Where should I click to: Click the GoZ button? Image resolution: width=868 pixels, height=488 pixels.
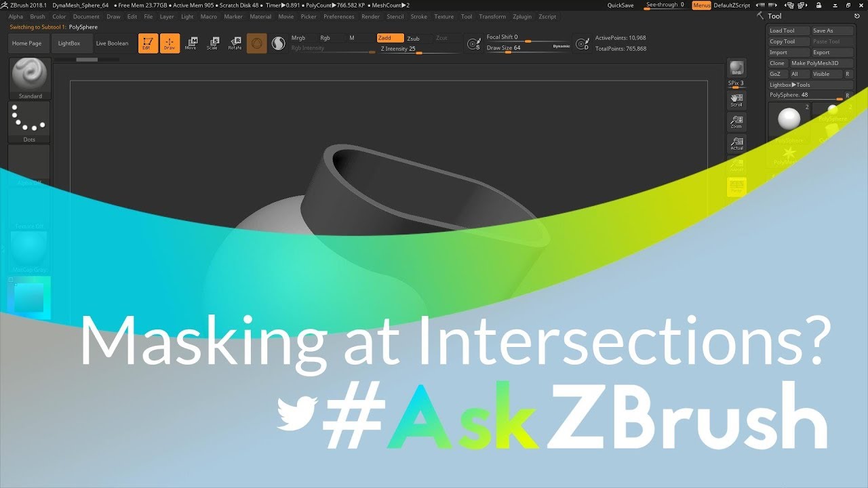777,74
